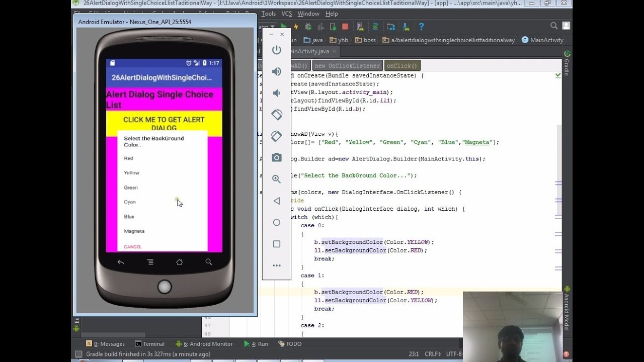Sync project with Gradle files icon

point(375,27)
